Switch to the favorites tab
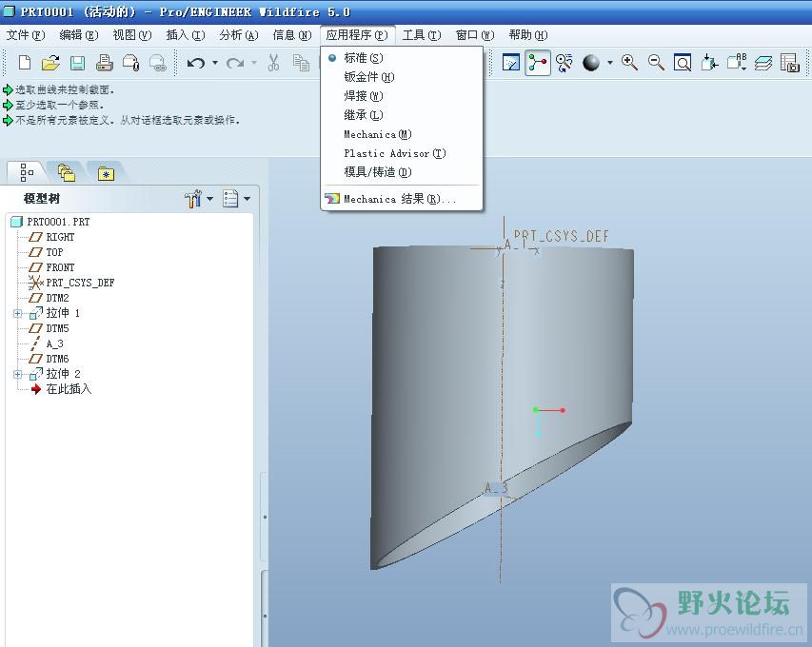The width and height of the screenshot is (812, 647). (106, 174)
